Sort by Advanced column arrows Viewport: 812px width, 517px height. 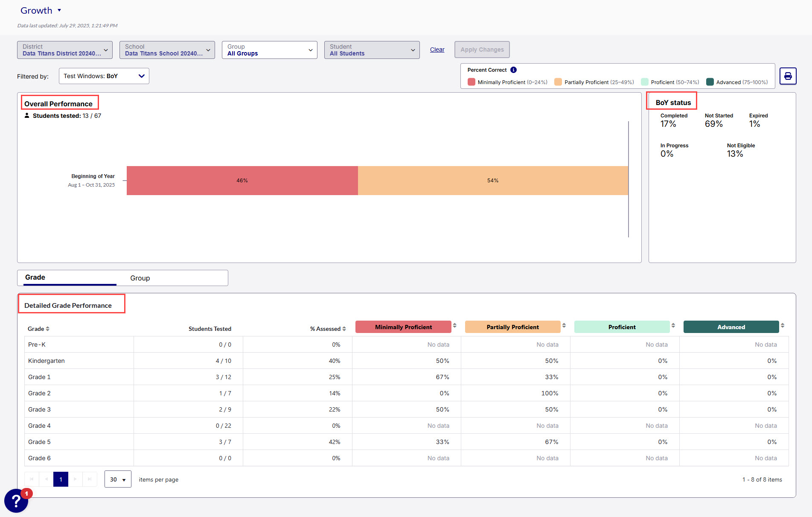tap(782, 326)
